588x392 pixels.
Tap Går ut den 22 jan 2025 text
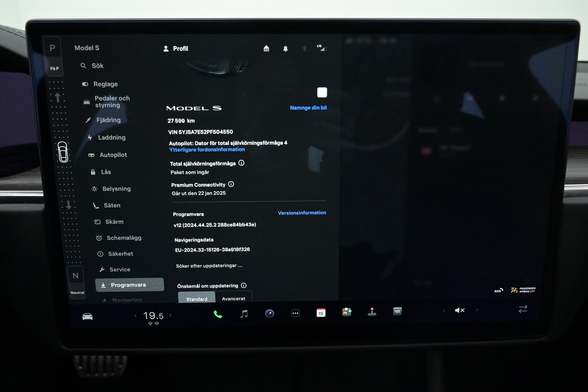click(199, 193)
